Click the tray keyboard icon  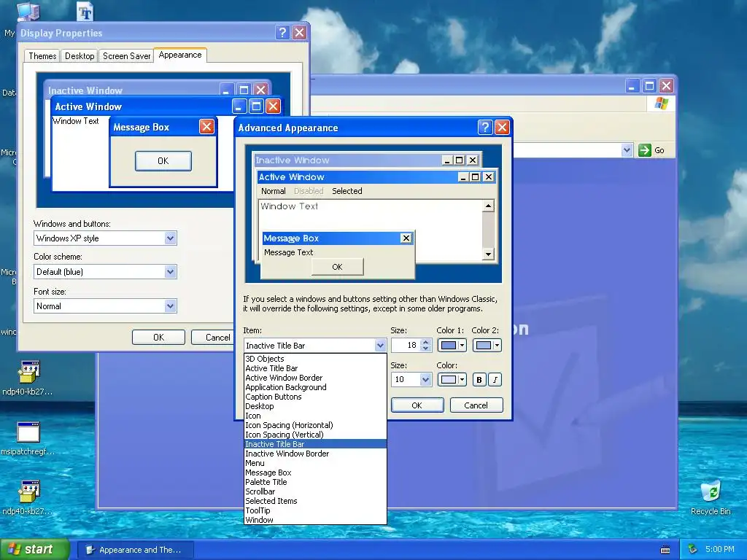(x=665, y=550)
